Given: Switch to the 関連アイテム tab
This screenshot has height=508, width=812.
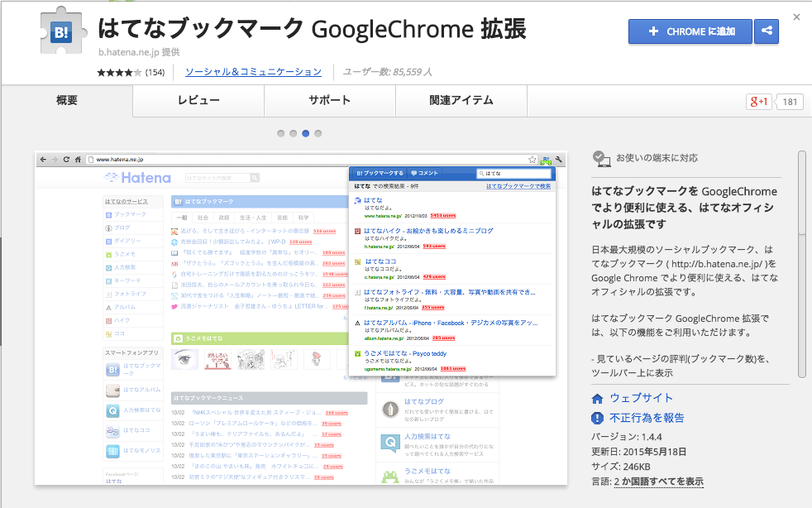Looking at the screenshot, I should pos(461,101).
